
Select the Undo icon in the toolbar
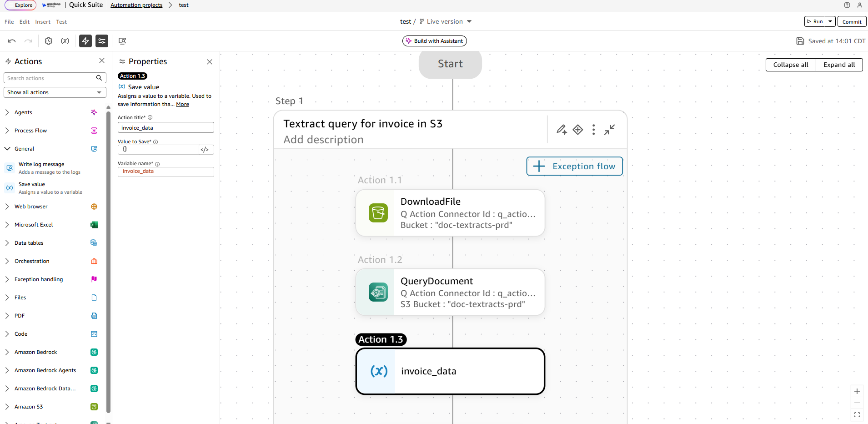[11, 41]
